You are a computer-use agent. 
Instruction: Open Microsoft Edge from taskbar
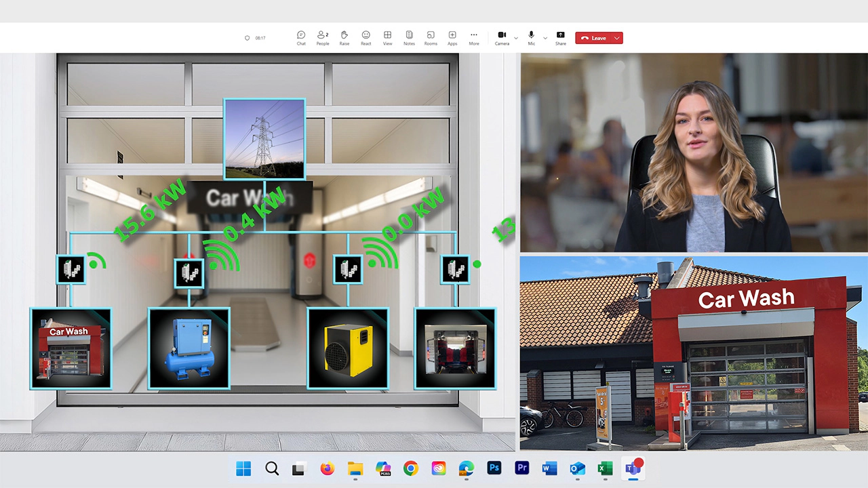point(466,468)
